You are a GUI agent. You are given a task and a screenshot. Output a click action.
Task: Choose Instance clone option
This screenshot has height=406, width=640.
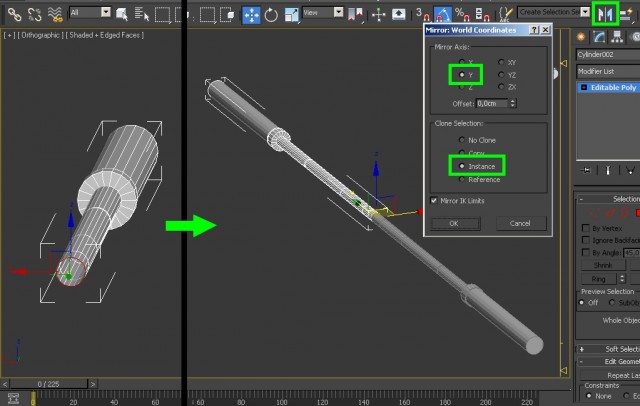[x=462, y=166]
